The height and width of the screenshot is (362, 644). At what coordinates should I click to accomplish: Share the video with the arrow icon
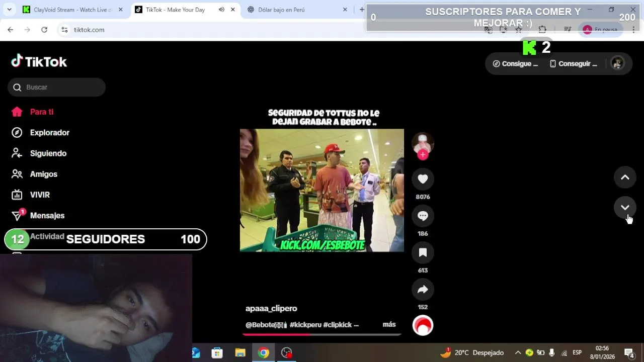coord(423,289)
